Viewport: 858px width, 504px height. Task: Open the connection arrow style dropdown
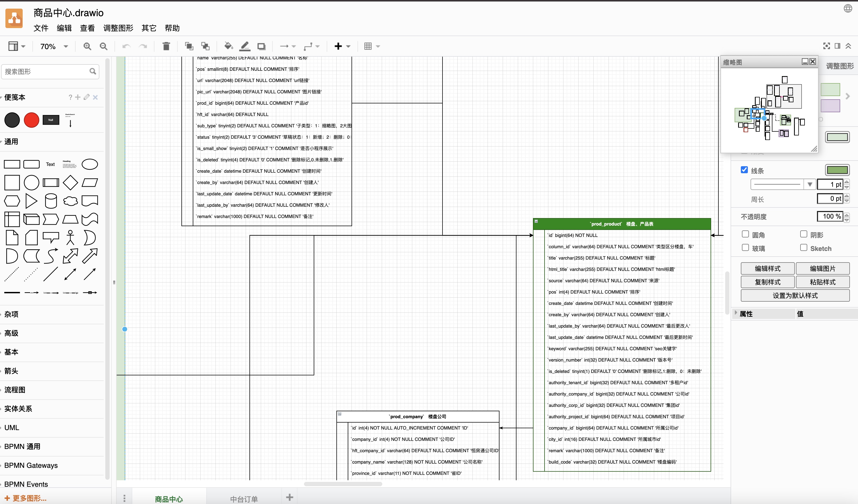(288, 46)
